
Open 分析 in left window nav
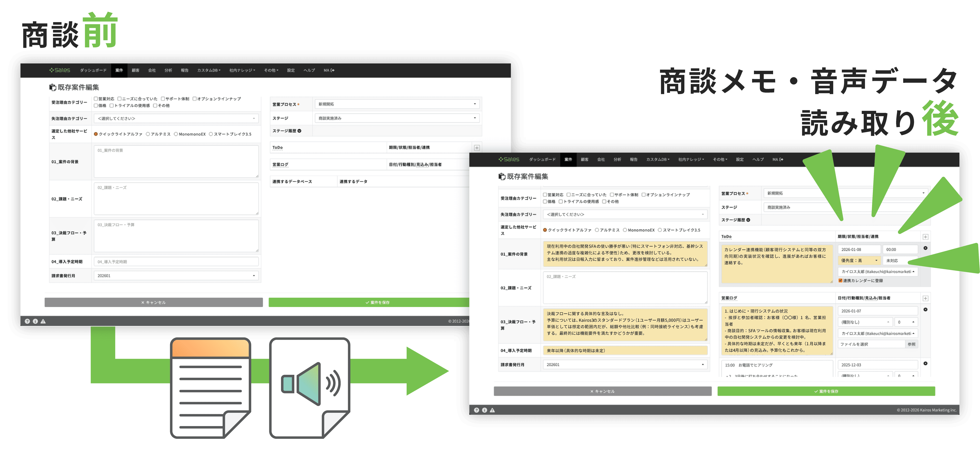[168, 70]
